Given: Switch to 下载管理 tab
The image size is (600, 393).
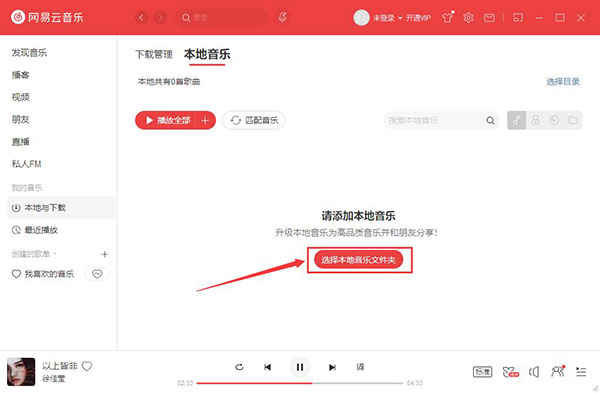Looking at the screenshot, I should tap(154, 54).
